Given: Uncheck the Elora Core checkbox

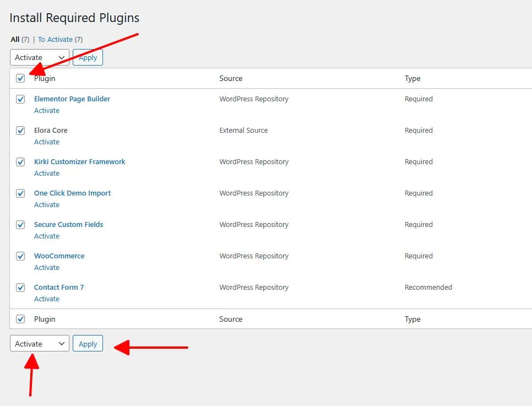Looking at the screenshot, I should [x=20, y=131].
